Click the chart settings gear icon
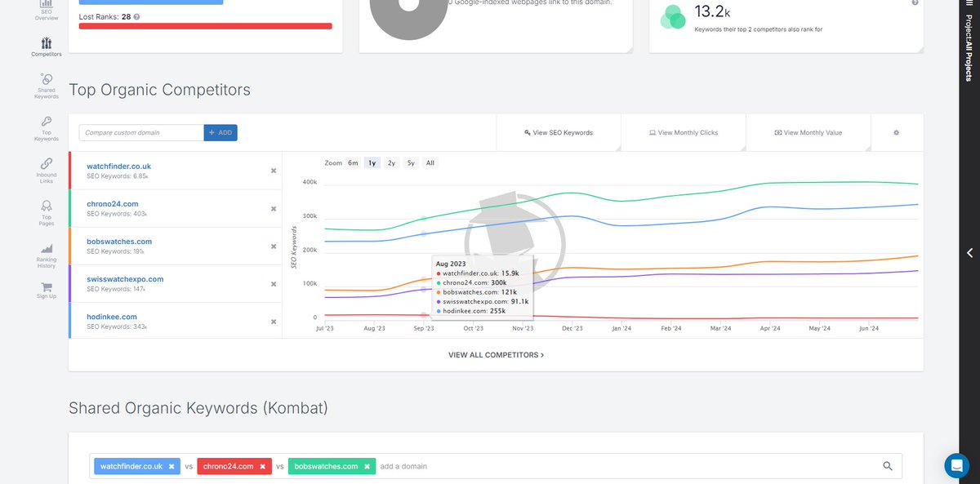This screenshot has width=980, height=484. tap(896, 131)
